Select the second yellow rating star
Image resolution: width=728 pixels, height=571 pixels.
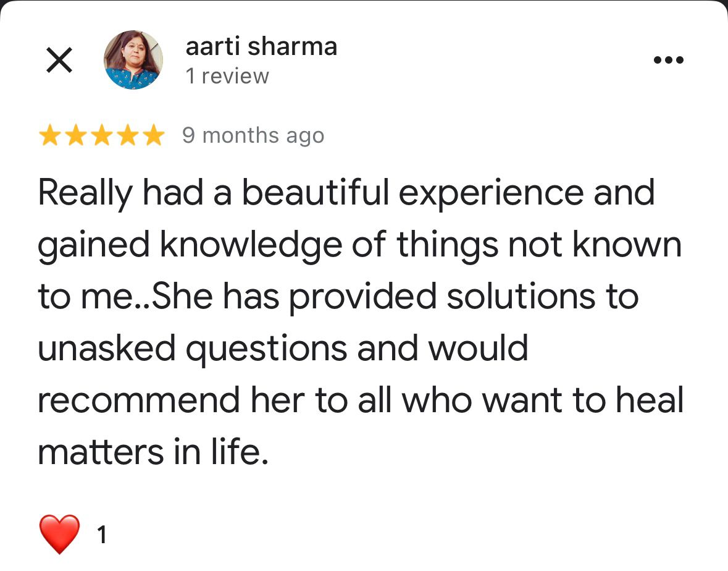76,136
